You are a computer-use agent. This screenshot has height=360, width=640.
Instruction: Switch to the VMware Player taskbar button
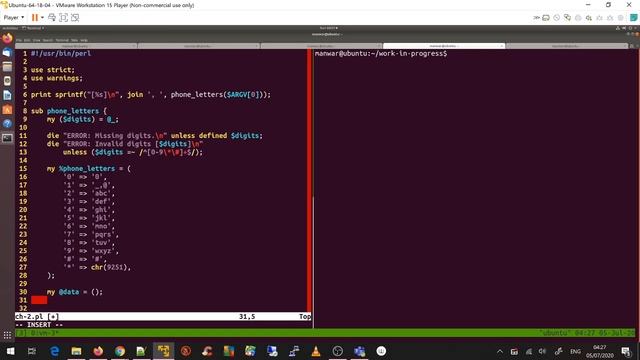pyautogui.click(x=163, y=351)
